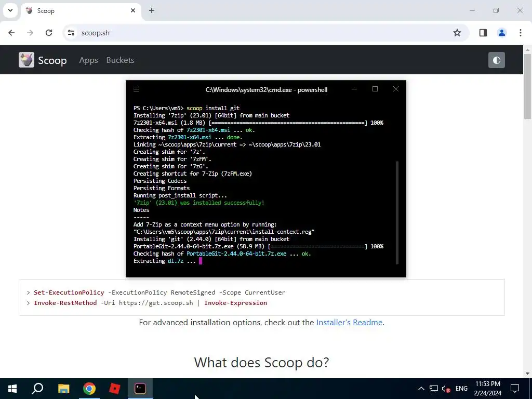Click "'7zip' (23.01) was installed successfully!" line
This screenshot has width=532, height=399.
pos(199,203)
